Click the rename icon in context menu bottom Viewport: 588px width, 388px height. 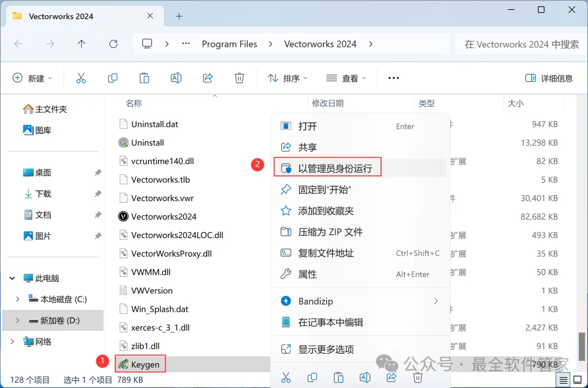[x=365, y=377]
